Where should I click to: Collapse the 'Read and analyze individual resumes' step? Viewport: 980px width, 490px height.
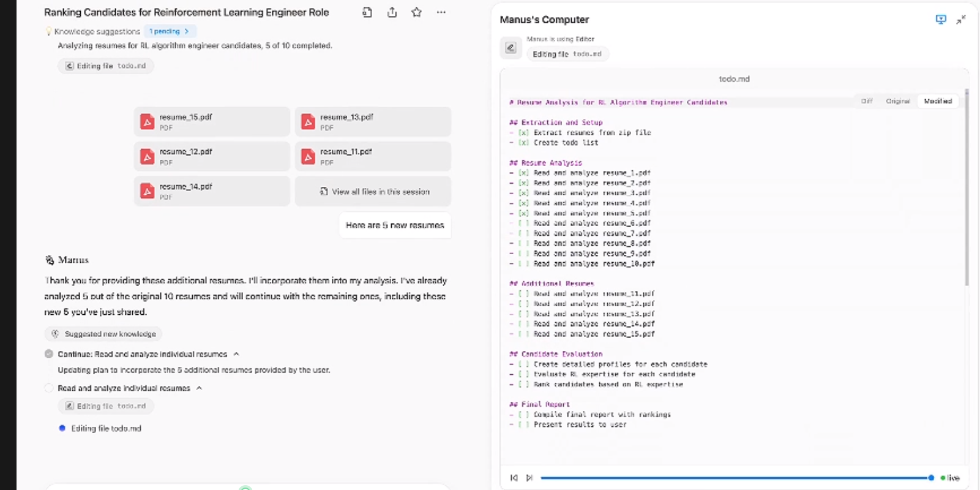click(x=199, y=388)
